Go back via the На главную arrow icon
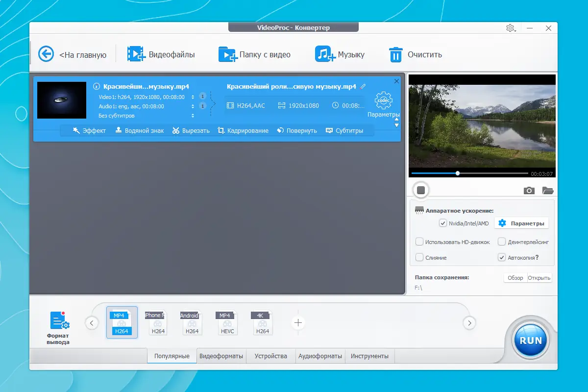588x392 pixels. [x=46, y=54]
